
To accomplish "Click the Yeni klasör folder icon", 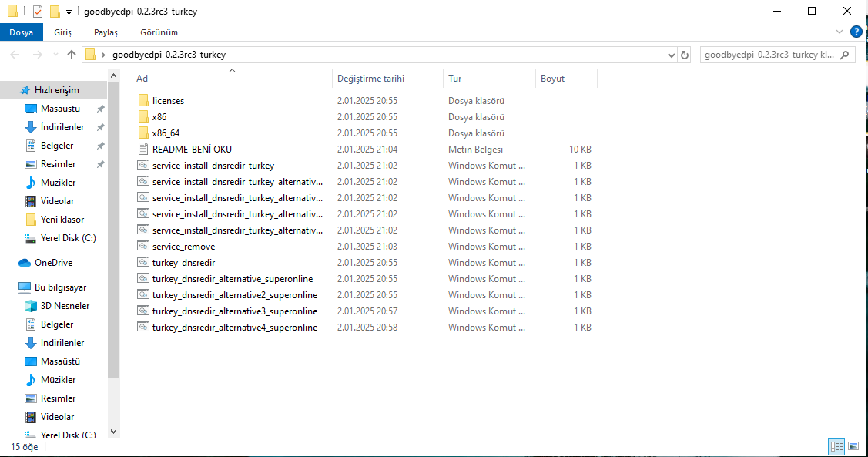I will click(31, 220).
